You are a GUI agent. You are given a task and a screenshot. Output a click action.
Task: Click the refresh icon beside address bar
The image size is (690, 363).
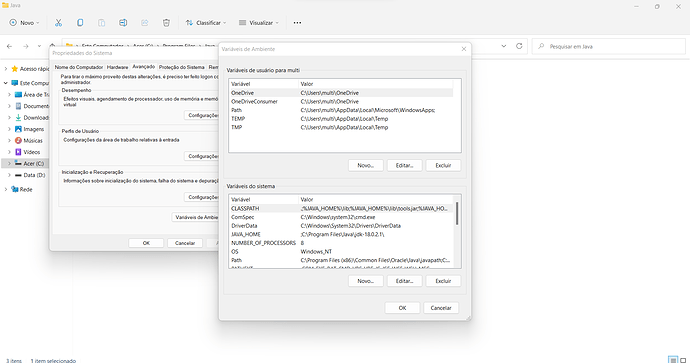tap(519, 46)
